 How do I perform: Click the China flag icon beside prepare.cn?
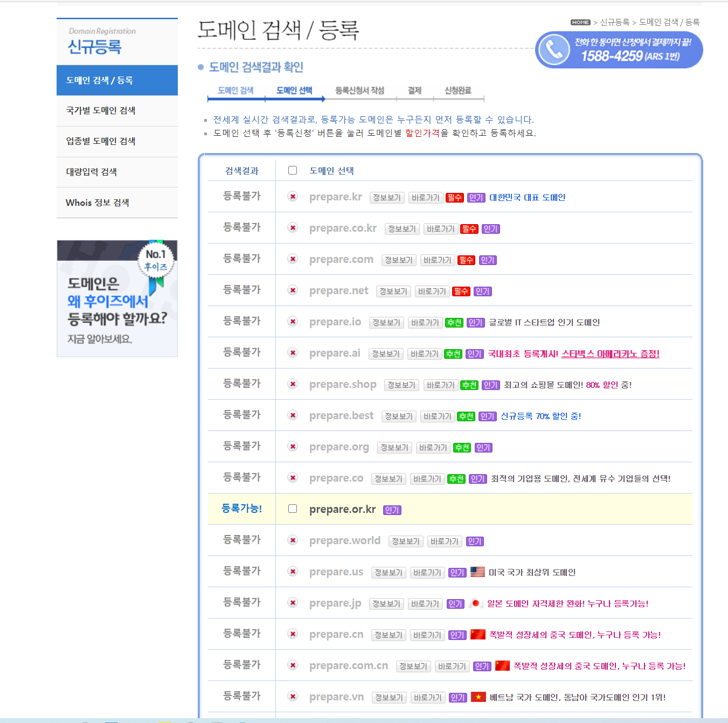point(477,635)
